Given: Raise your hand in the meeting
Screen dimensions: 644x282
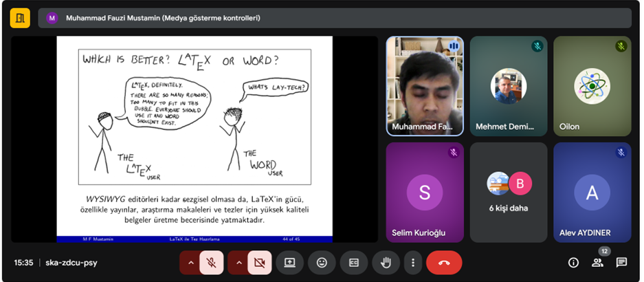Looking at the screenshot, I should [x=386, y=262].
